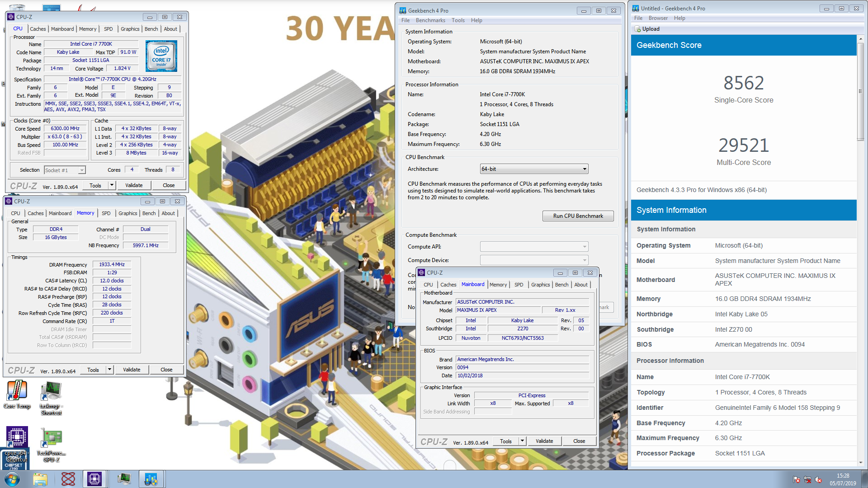Click Southbridge value Z270 in Mainboard window

point(523,329)
